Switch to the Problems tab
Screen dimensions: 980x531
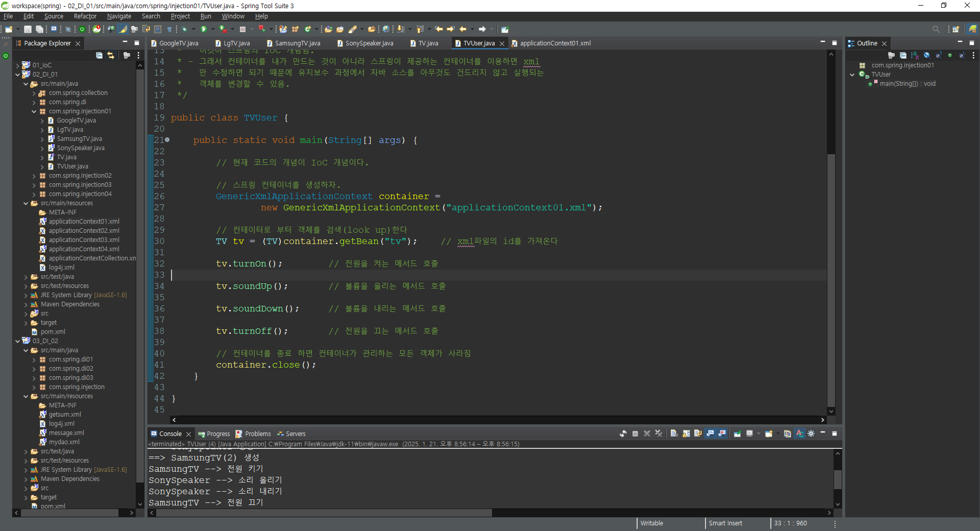coord(254,434)
